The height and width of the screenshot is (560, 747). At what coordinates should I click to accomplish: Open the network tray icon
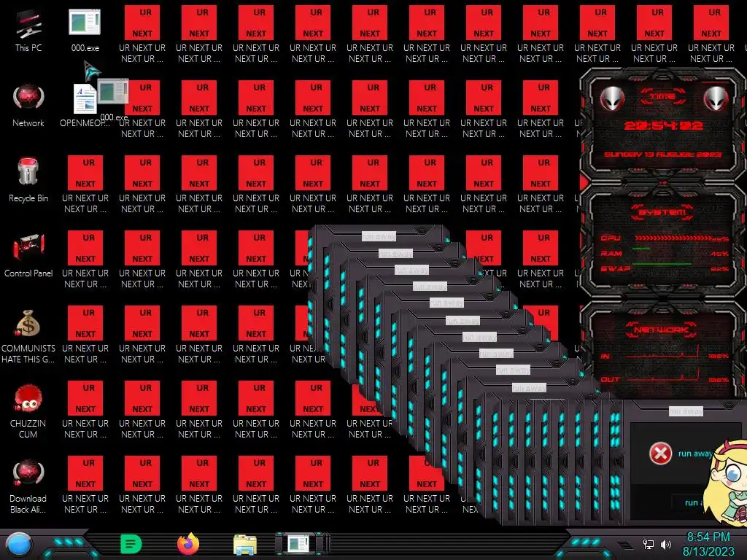pos(649,544)
